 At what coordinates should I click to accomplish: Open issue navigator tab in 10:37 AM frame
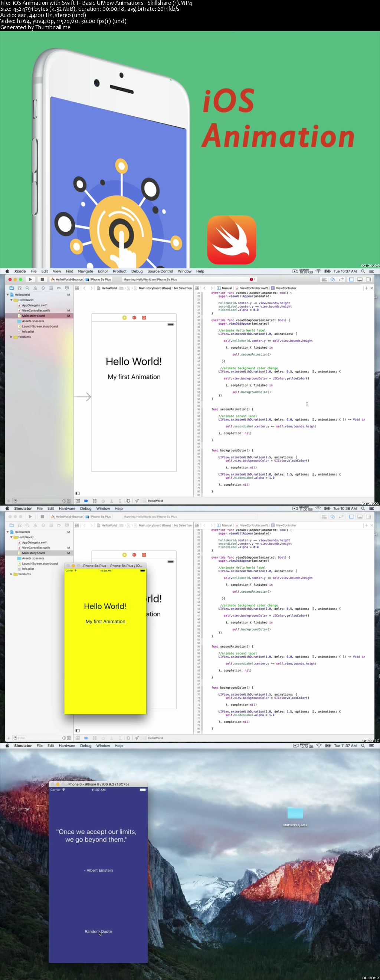click(35, 288)
